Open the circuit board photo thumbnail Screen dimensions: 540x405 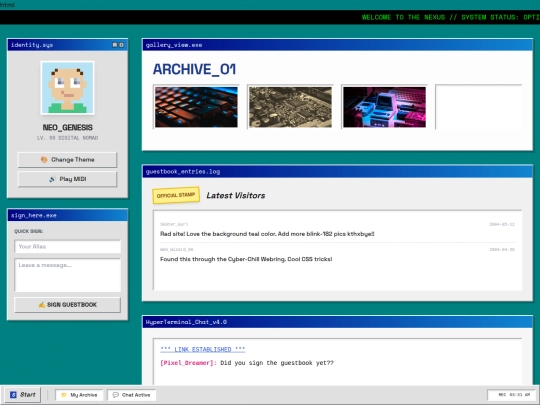point(290,107)
